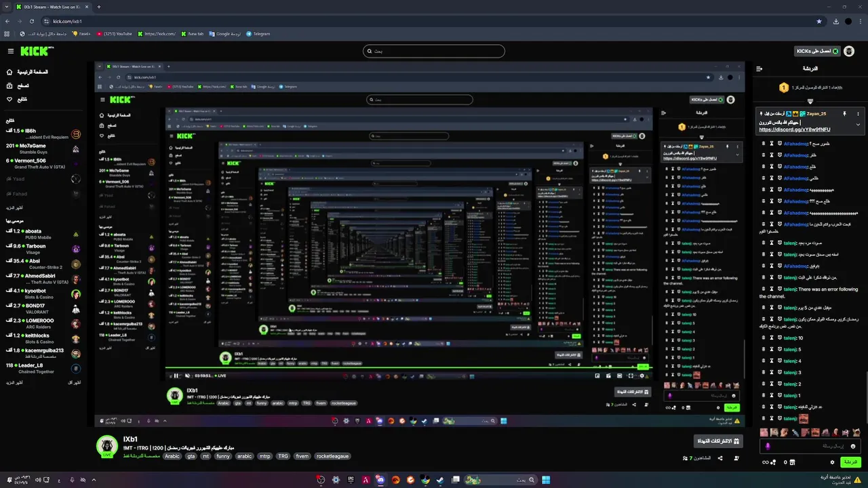Open the Kick hamburger menu
This screenshot has width=868, height=488.
[x=10, y=51]
